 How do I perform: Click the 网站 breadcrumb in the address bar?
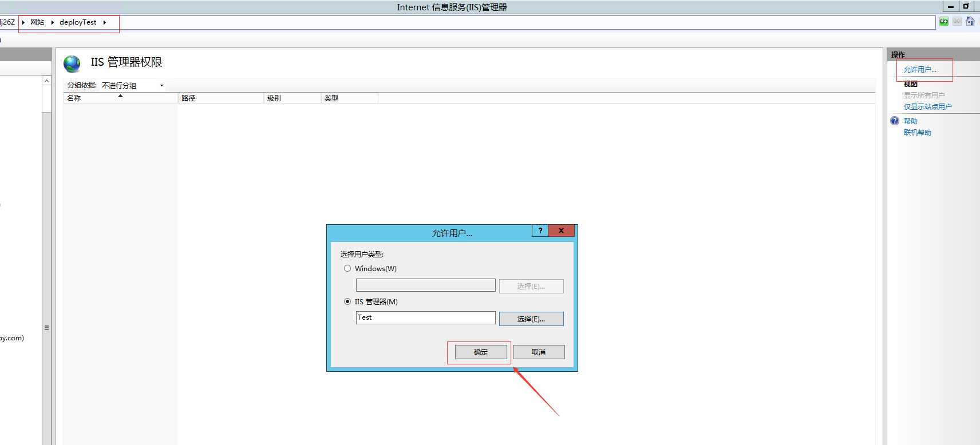37,22
